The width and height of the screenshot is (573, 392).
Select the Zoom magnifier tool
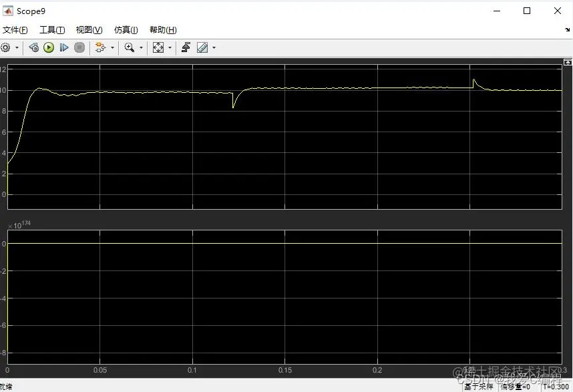point(130,47)
